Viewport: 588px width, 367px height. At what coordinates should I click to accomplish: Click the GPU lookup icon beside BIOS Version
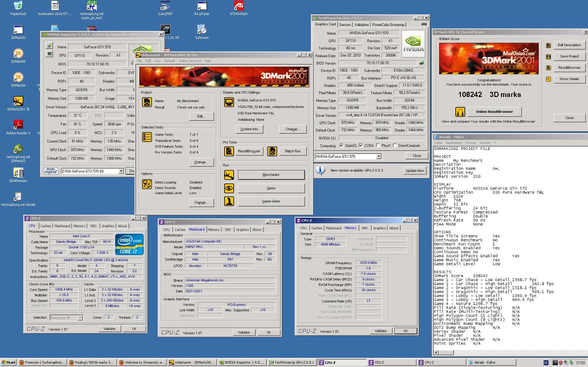tap(422, 63)
